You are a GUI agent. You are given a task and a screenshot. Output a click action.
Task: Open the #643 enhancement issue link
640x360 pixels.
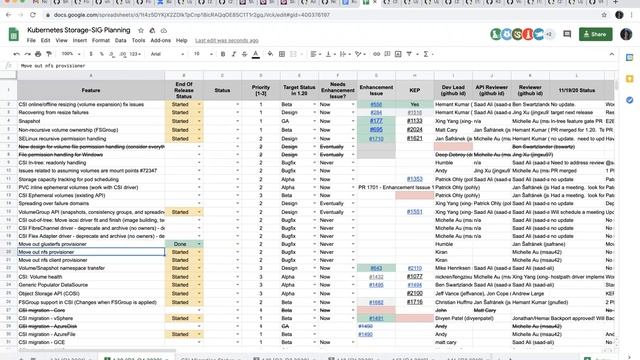tap(376, 268)
